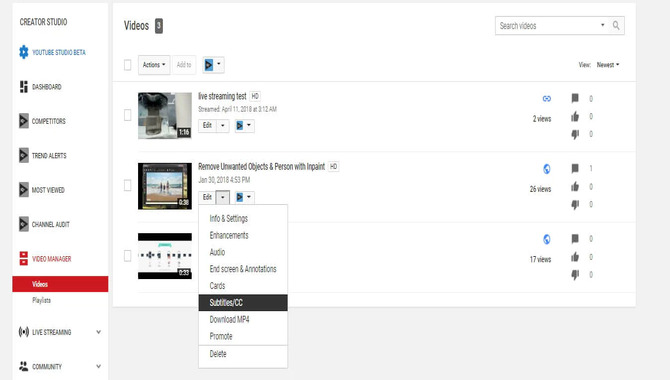Click the Live Streaming broadcast icon
The image size is (670, 380).
pyautogui.click(x=24, y=332)
